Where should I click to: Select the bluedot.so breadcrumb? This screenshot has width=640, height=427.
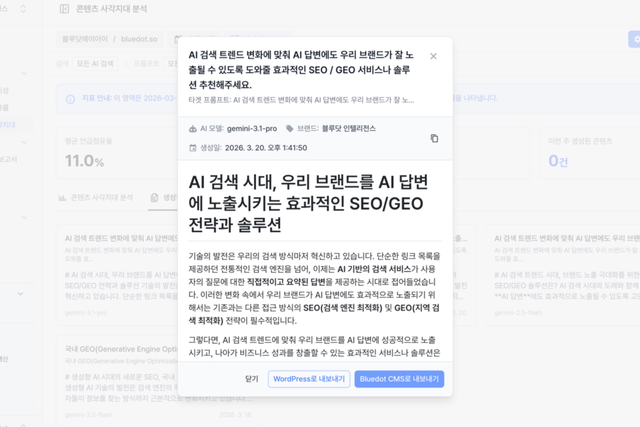point(139,39)
